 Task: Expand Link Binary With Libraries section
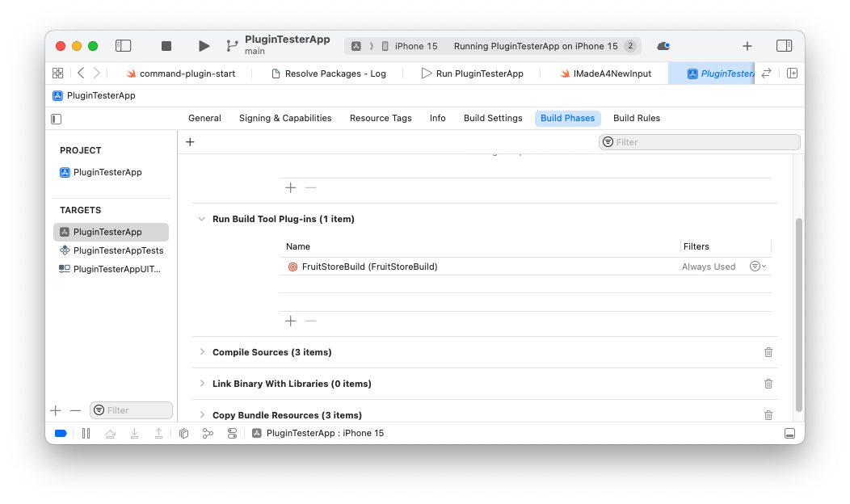pyautogui.click(x=202, y=384)
